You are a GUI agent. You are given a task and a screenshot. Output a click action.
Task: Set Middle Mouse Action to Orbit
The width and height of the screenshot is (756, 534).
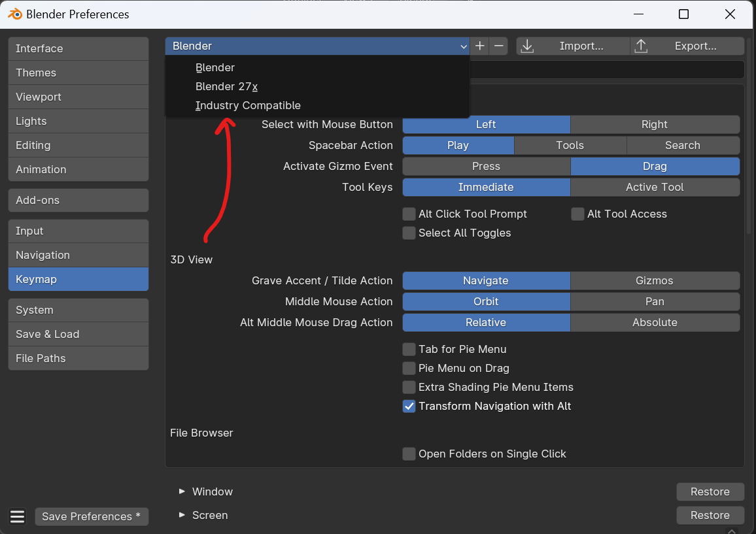pyautogui.click(x=486, y=302)
